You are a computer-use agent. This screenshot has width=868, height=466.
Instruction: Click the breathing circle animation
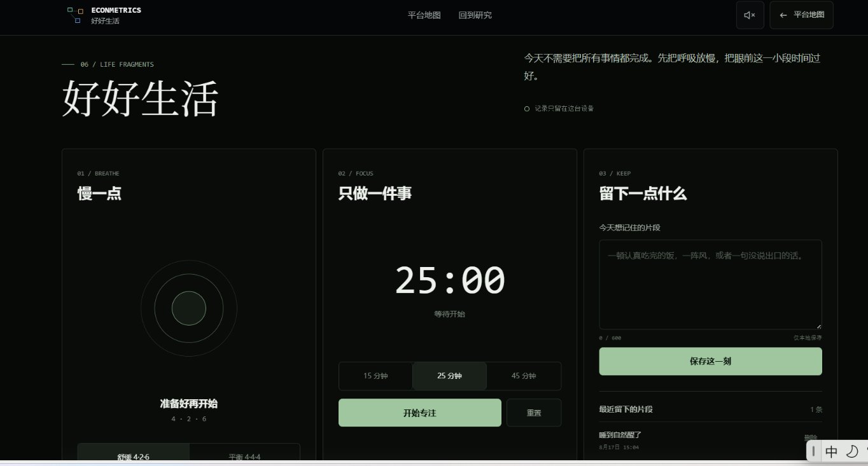189,308
